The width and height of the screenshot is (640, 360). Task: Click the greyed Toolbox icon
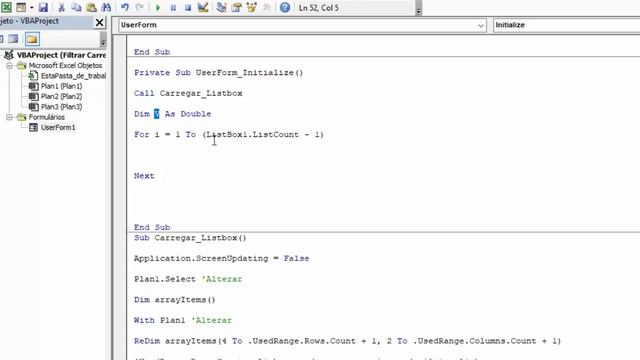(x=267, y=7)
